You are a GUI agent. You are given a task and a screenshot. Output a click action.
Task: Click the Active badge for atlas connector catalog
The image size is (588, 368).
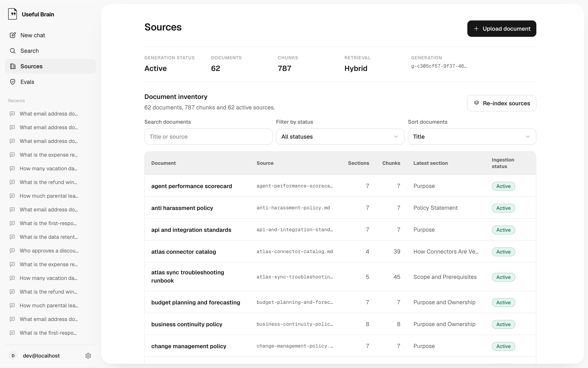coord(503,252)
